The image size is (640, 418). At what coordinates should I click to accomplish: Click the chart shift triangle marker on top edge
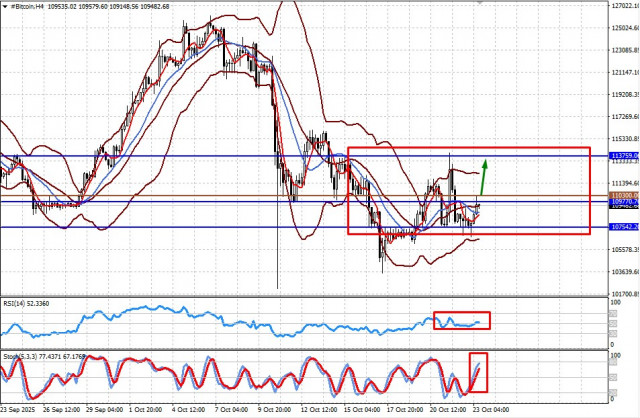[480, 2]
